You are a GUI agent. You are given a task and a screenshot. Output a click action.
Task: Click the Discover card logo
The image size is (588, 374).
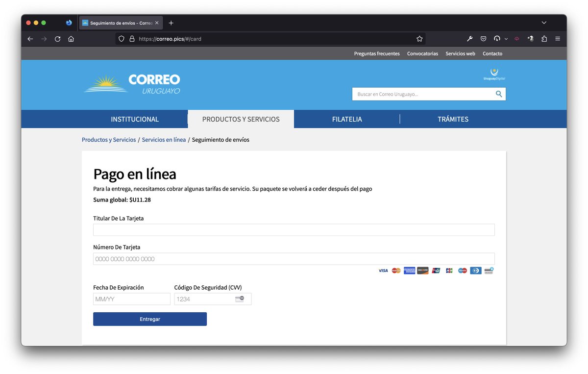423,271
